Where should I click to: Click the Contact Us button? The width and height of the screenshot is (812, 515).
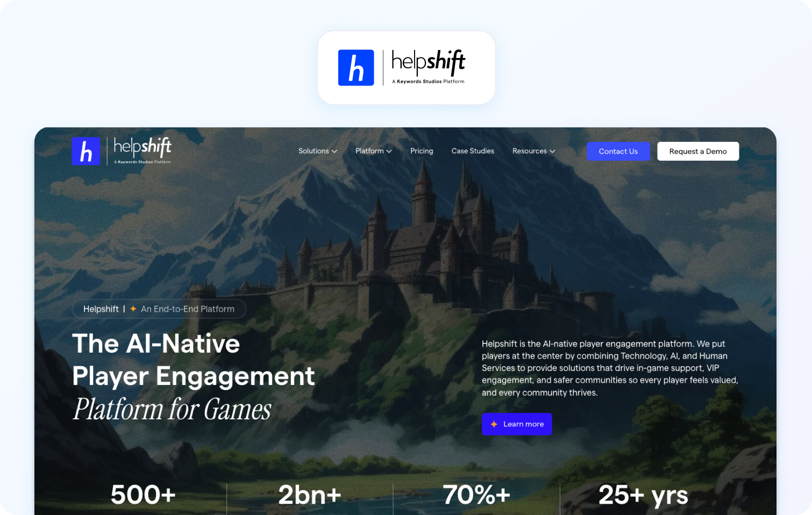pyautogui.click(x=618, y=152)
